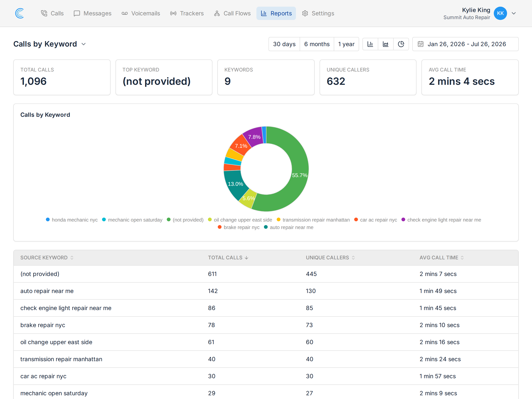Screen dimensions: 532x399
Task: Toggle honda mechanic nyc legend entry
Action: 72,220
